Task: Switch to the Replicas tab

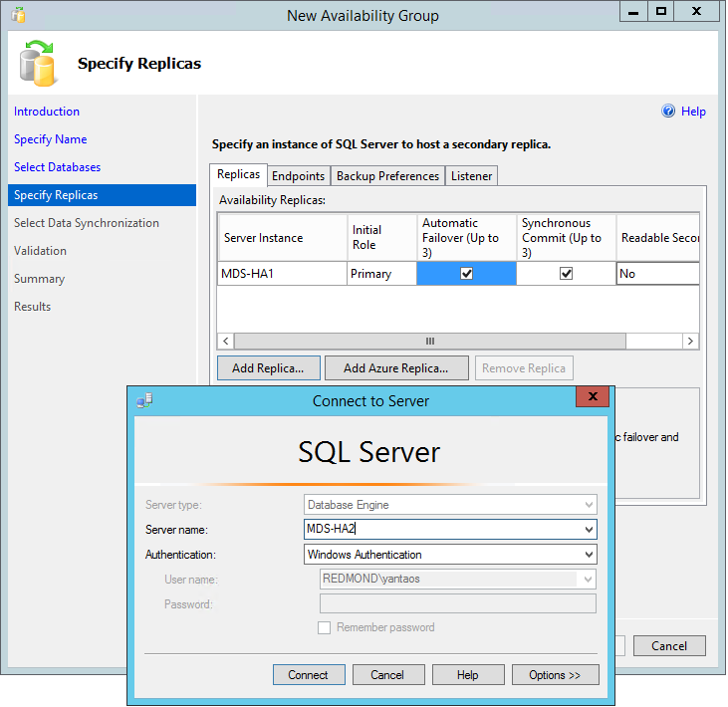Action: (x=239, y=174)
